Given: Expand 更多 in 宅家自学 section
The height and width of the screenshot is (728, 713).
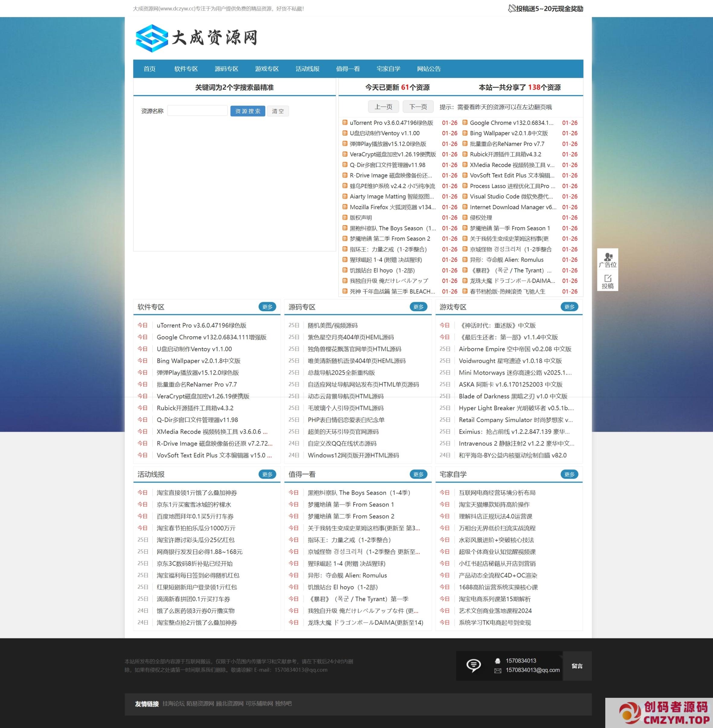Looking at the screenshot, I should (569, 474).
